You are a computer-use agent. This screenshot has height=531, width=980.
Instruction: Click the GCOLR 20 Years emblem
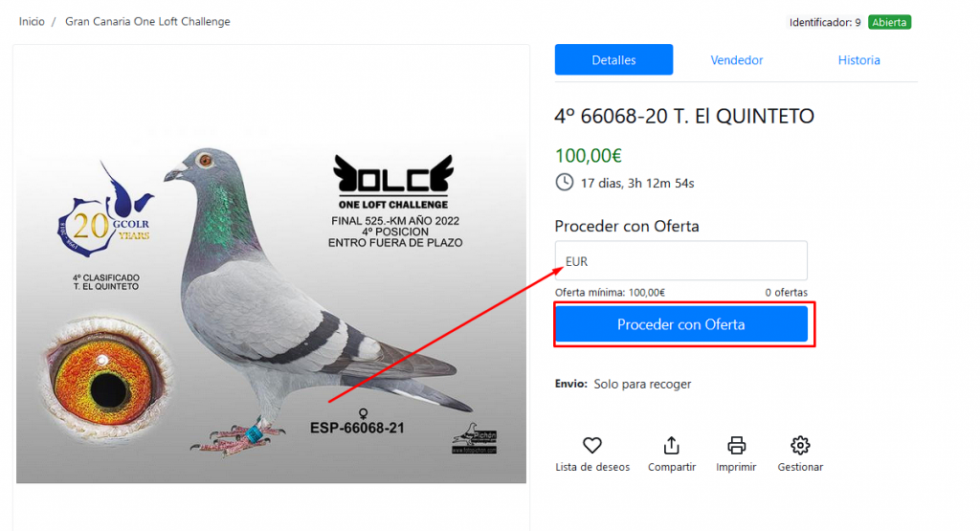click(x=105, y=211)
